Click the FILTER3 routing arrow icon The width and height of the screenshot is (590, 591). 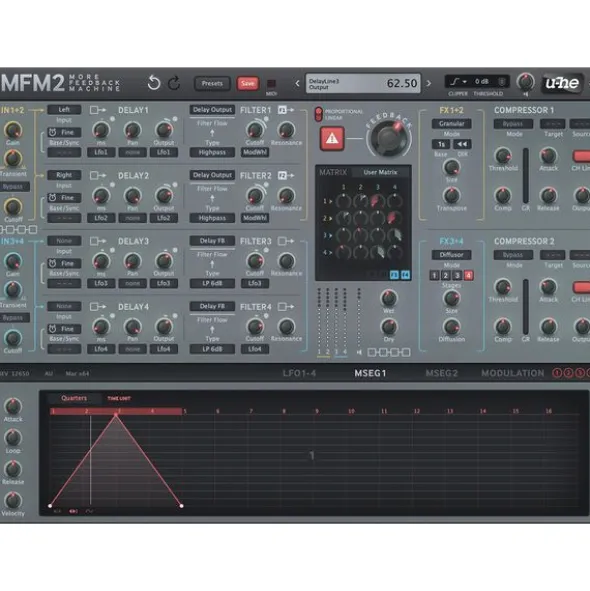(285, 241)
